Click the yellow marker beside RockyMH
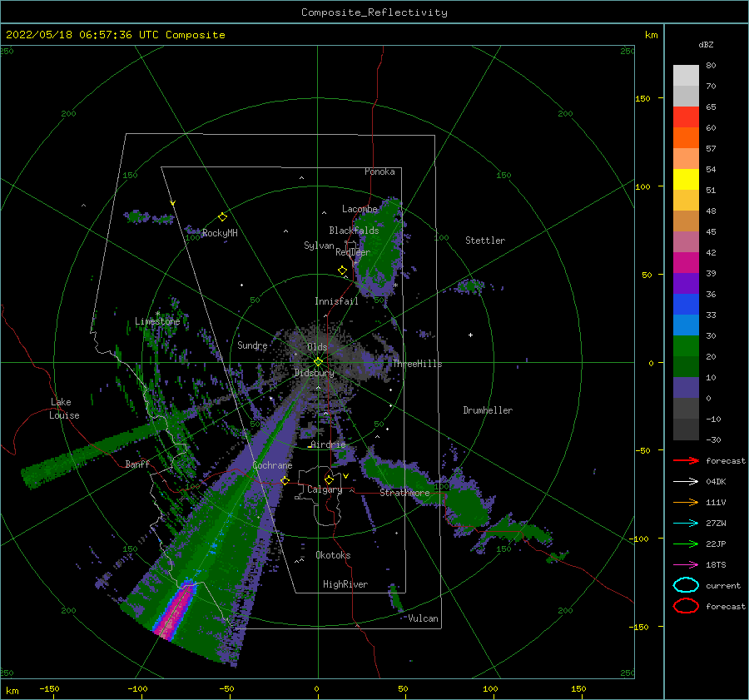This screenshot has width=749, height=700. 222,217
